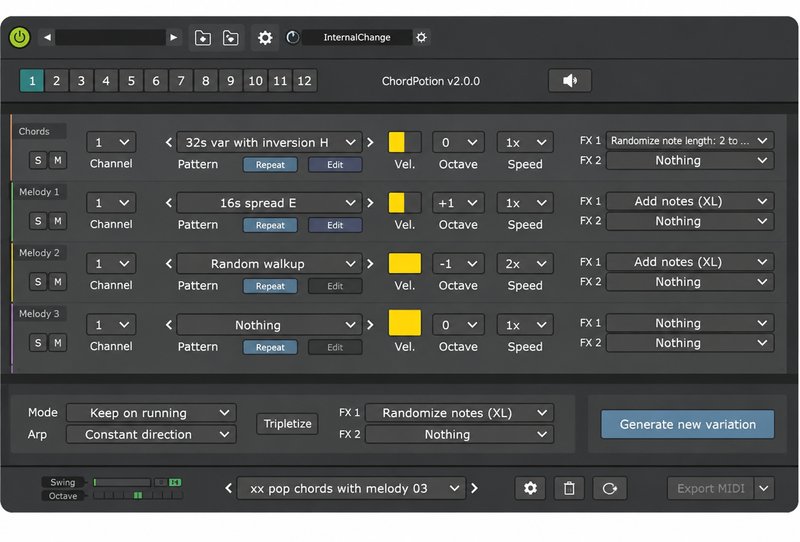Solo the Melody 2 track
The width and height of the screenshot is (800, 542).
point(38,282)
